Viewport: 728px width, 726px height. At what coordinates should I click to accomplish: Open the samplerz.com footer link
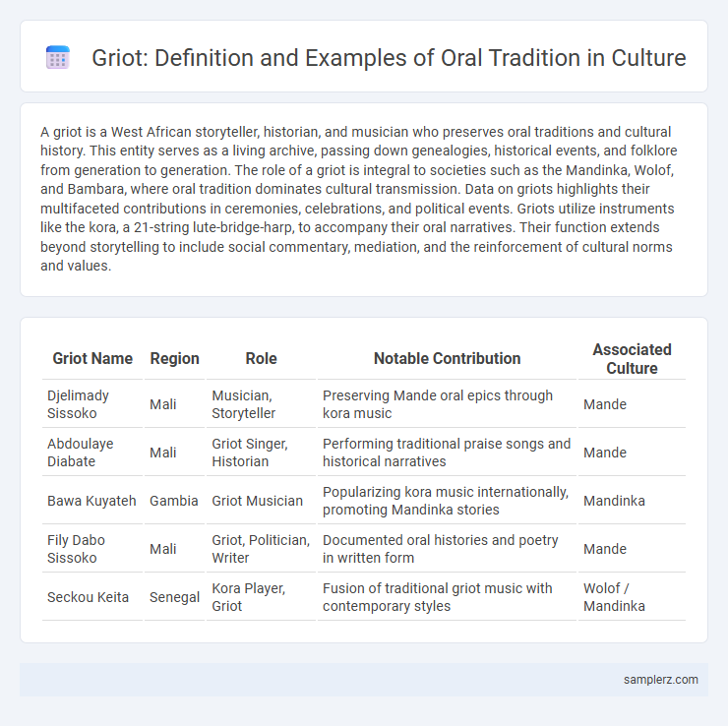[x=660, y=679]
